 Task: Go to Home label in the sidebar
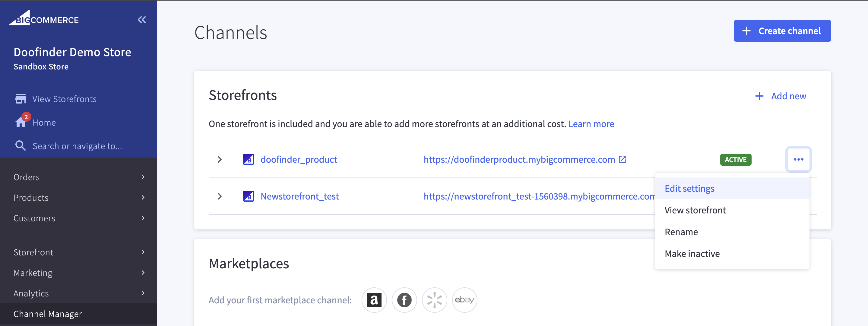pyautogui.click(x=44, y=122)
